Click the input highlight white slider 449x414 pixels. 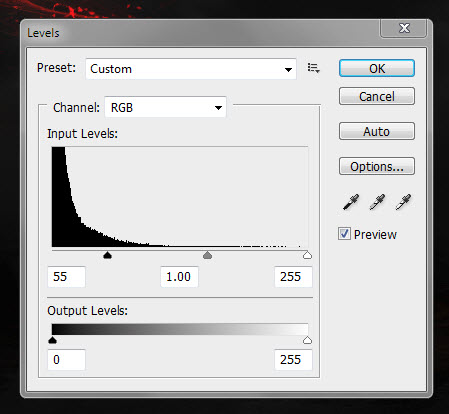pos(307,255)
